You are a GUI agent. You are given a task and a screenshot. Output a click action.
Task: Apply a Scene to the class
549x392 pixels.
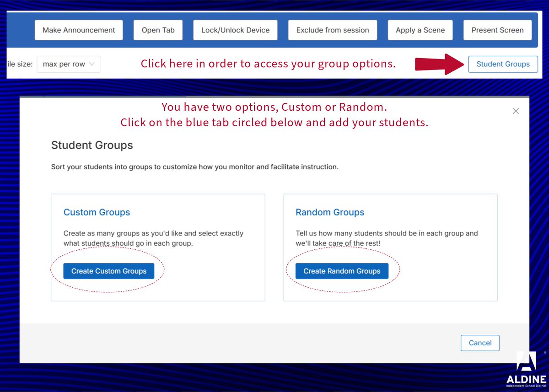pos(420,30)
